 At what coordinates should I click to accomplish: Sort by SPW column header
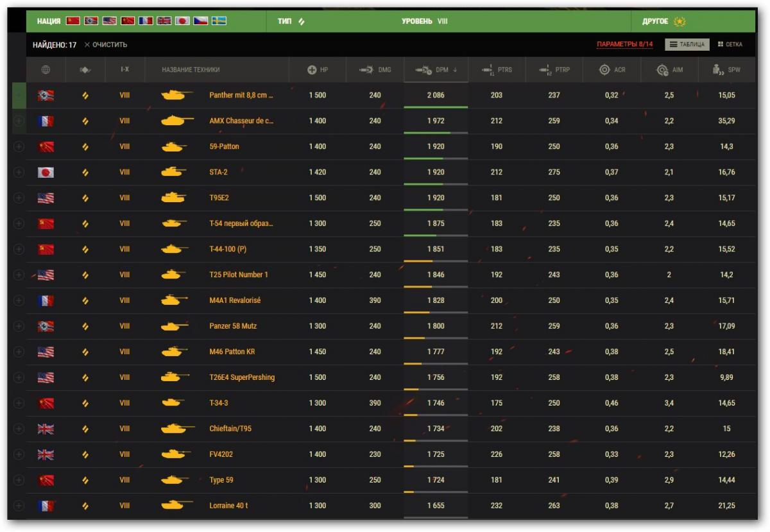pos(726,69)
